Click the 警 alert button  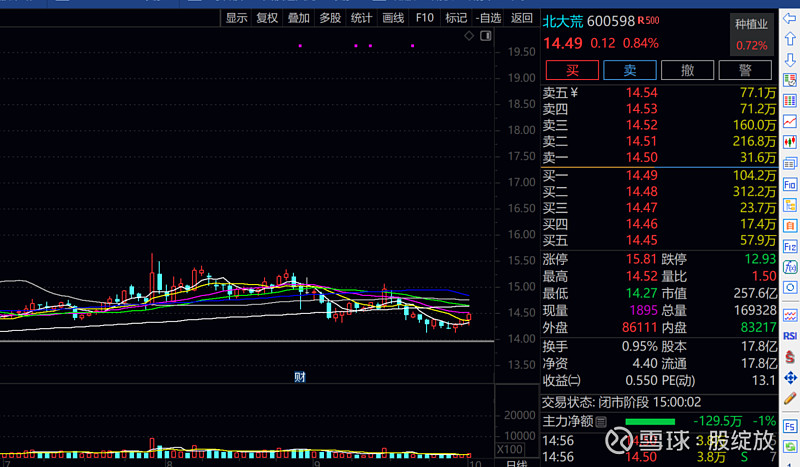745,70
